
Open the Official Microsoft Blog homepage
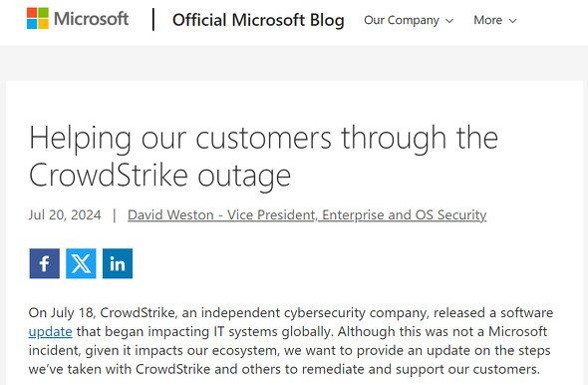pos(258,20)
